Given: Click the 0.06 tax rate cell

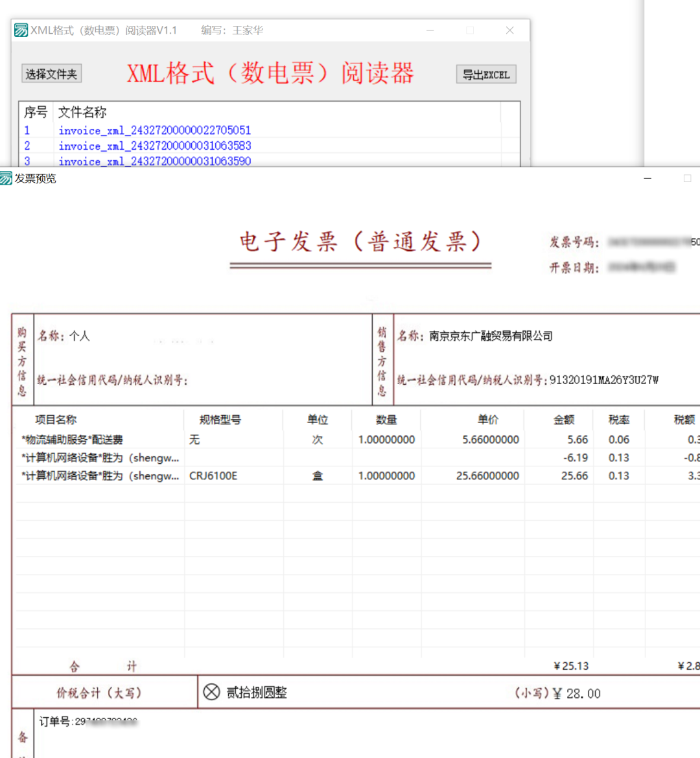Looking at the screenshot, I should (619, 439).
